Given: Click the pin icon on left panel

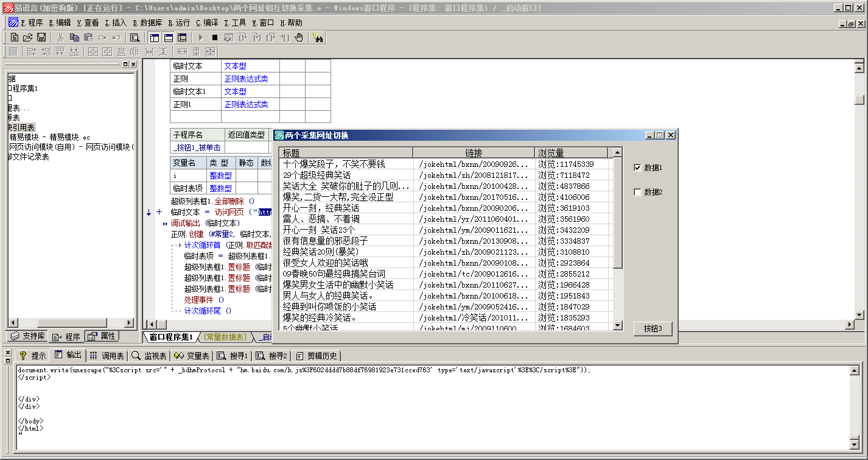Looking at the screenshot, I should [x=125, y=64].
